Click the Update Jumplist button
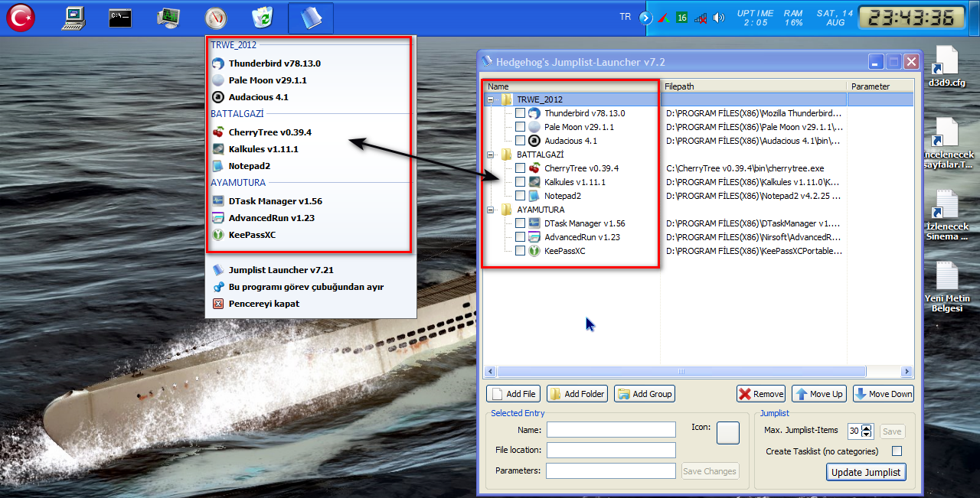The width and height of the screenshot is (980, 498). point(866,472)
